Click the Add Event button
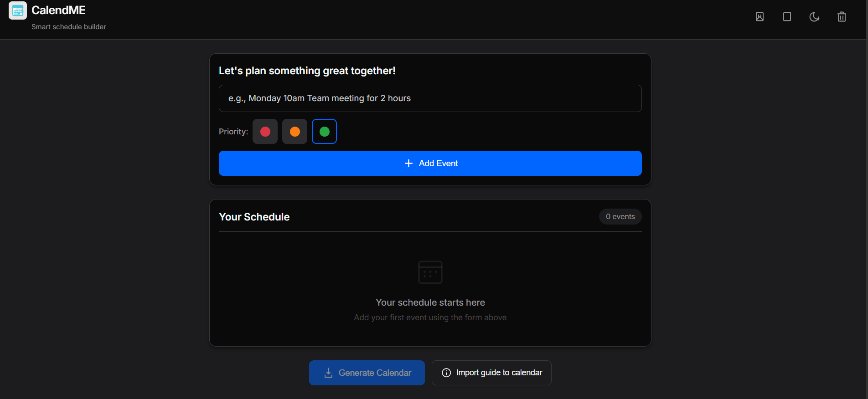 tap(430, 164)
